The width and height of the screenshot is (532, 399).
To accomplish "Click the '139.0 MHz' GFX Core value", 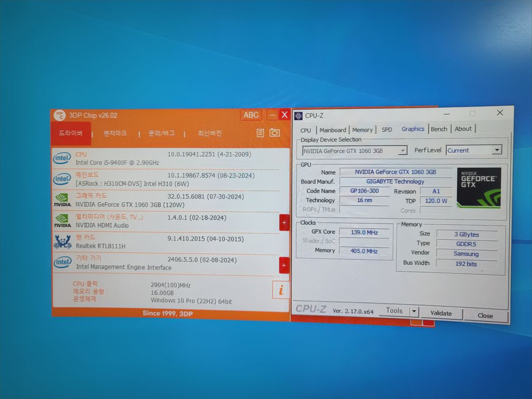I will tap(364, 232).
